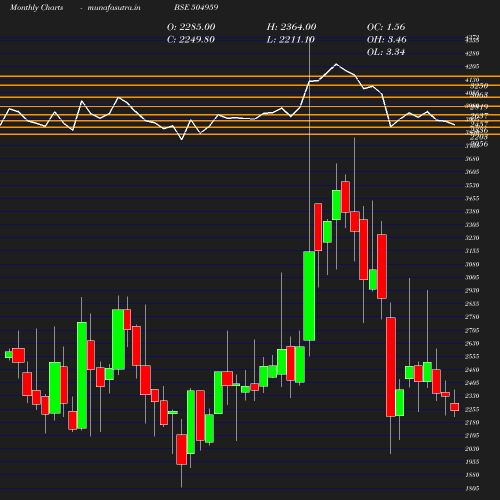This screenshot has height=500, width=500.
Task: Open the munafasutra.in site label
Action: (114, 7)
